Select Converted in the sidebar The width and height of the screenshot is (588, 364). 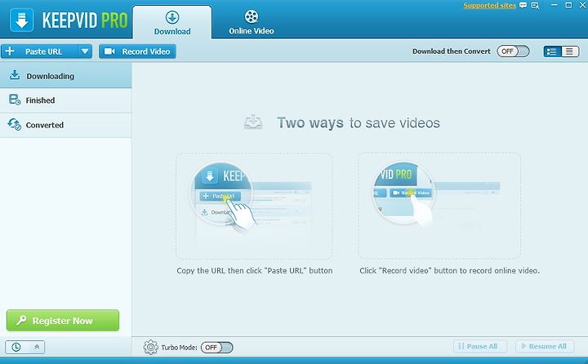[x=65, y=125]
